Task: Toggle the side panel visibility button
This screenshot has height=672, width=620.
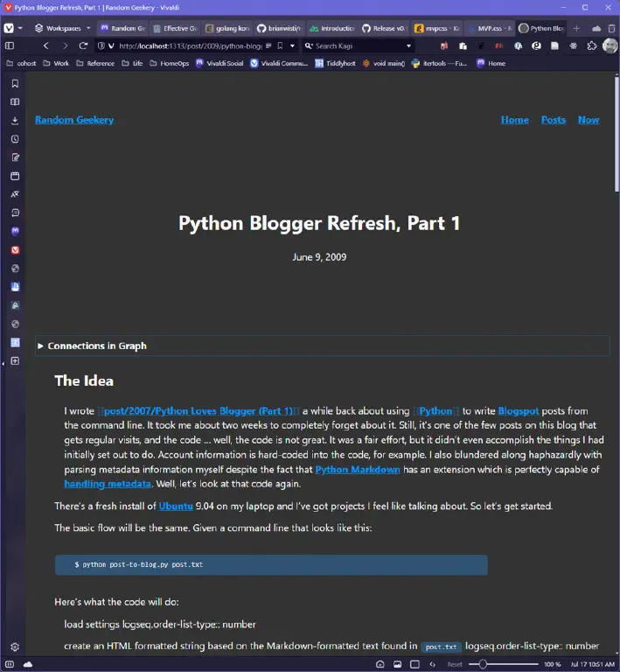Action: 10,45
